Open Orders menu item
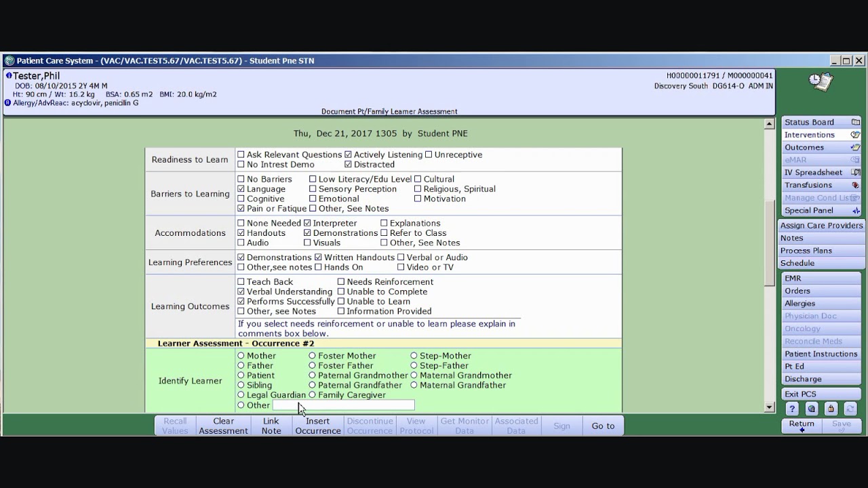Image resolution: width=868 pixels, height=488 pixels. tap(821, 291)
